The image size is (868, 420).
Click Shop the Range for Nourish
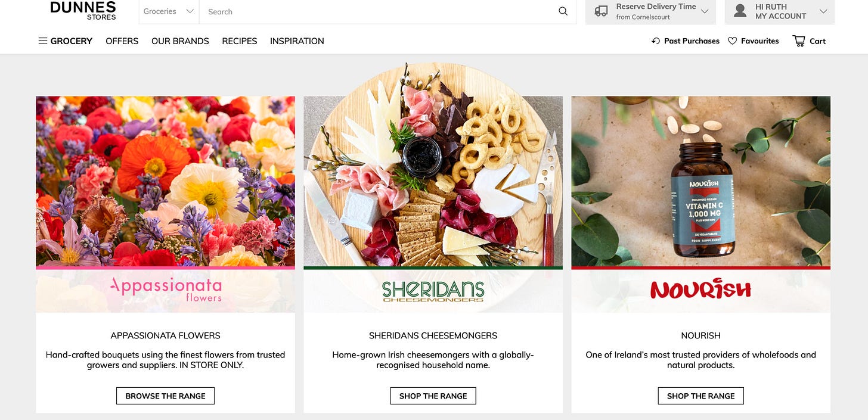[x=701, y=396]
